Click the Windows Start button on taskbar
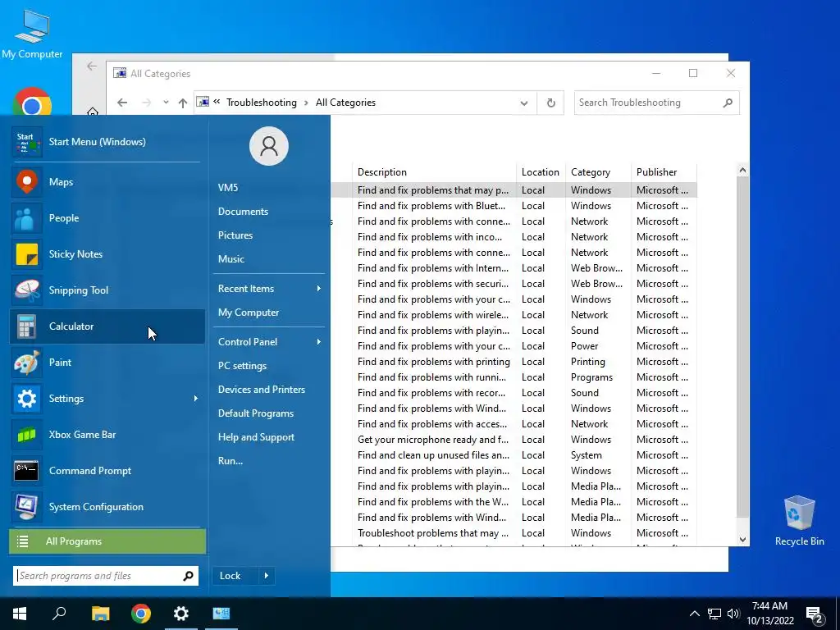 [20, 614]
